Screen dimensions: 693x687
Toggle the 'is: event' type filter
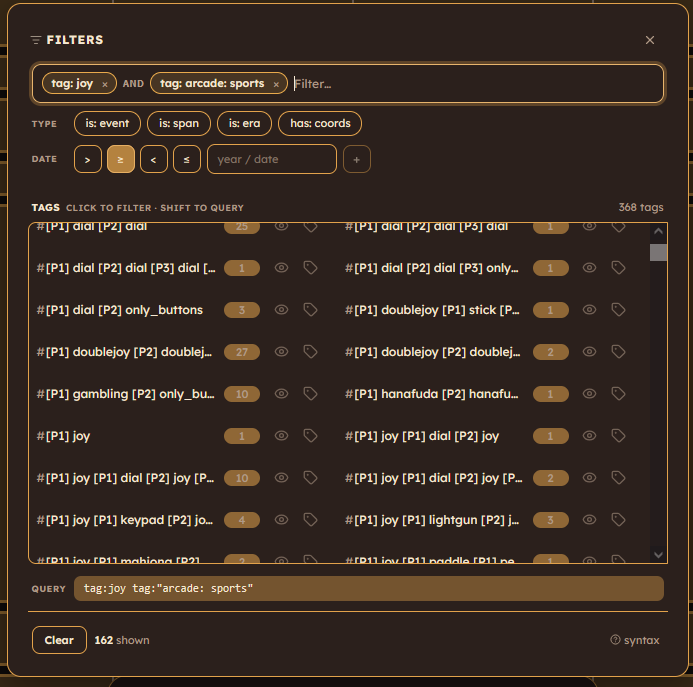107,123
